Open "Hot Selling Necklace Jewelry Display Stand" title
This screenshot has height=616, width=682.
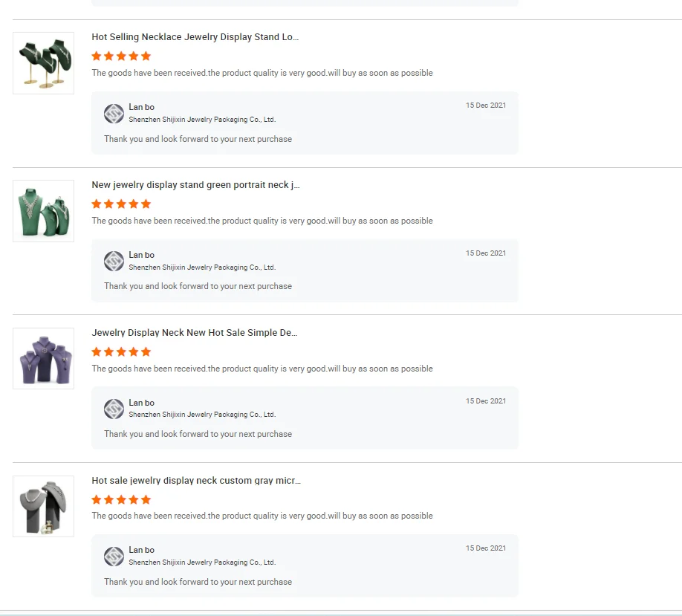click(x=195, y=37)
